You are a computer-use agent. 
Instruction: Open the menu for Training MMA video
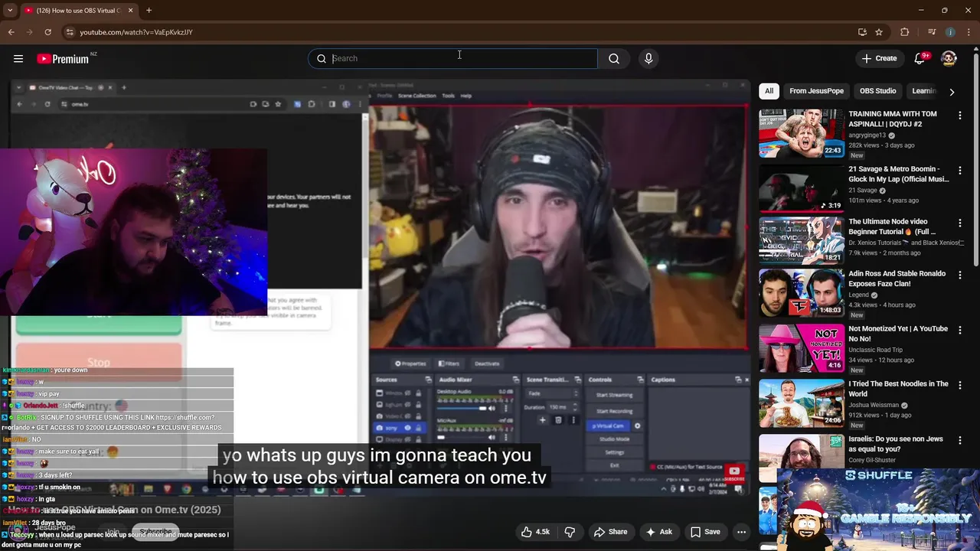pos(959,116)
